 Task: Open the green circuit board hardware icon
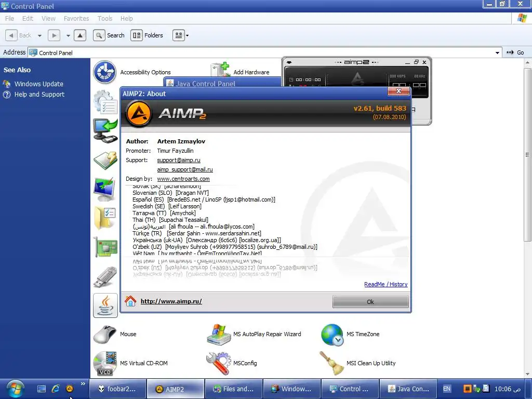coord(105,247)
